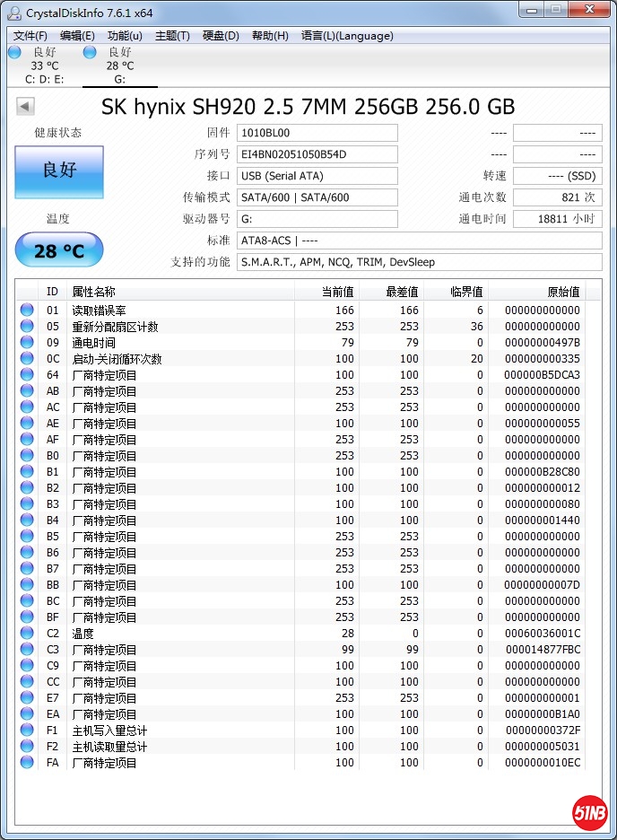617x840 pixels.
Task: Click status orb for attribute C2 温度
Action: pos(27,634)
